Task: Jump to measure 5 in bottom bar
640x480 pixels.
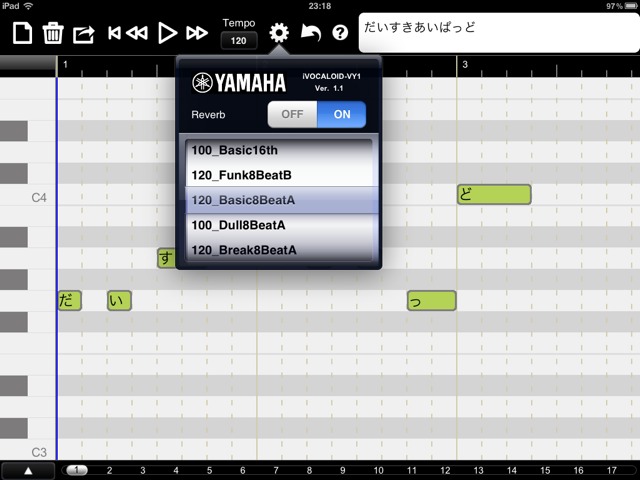Action: (209, 470)
